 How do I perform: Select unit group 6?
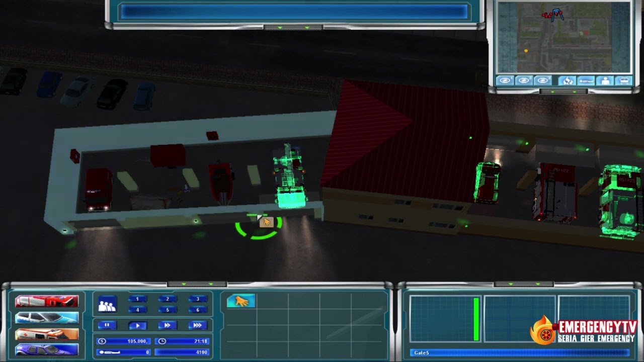point(198,310)
